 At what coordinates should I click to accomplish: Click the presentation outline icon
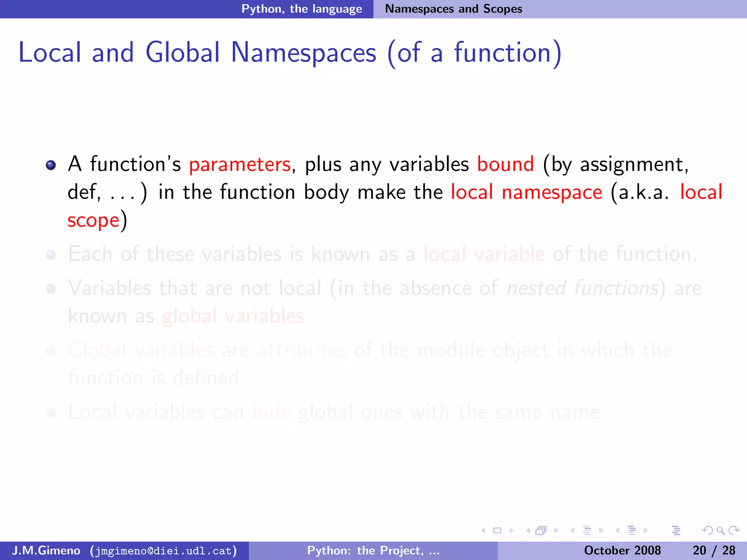tap(676, 530)
